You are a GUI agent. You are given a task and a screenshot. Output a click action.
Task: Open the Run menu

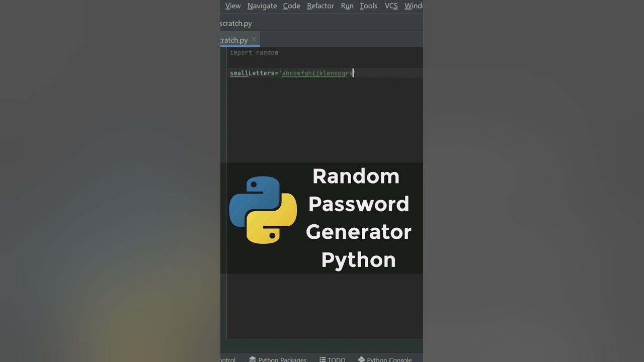[x=347, y=6]
